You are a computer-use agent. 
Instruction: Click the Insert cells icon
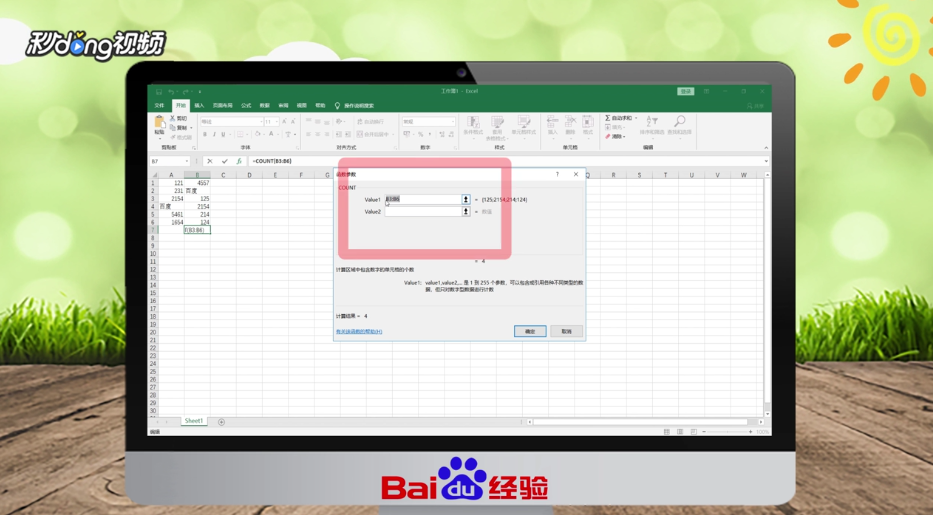click(552, 122)
